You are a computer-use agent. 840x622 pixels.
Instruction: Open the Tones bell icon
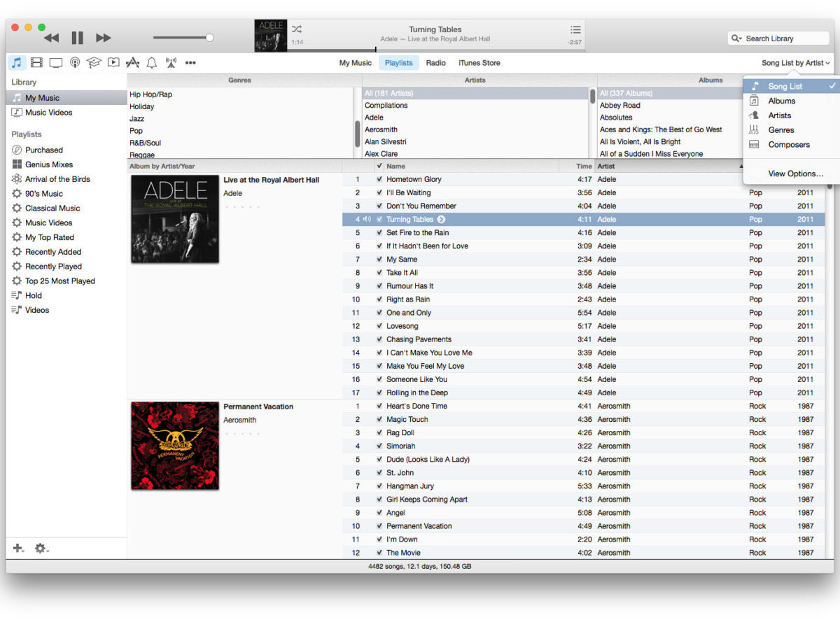click(x=152, y=62)
